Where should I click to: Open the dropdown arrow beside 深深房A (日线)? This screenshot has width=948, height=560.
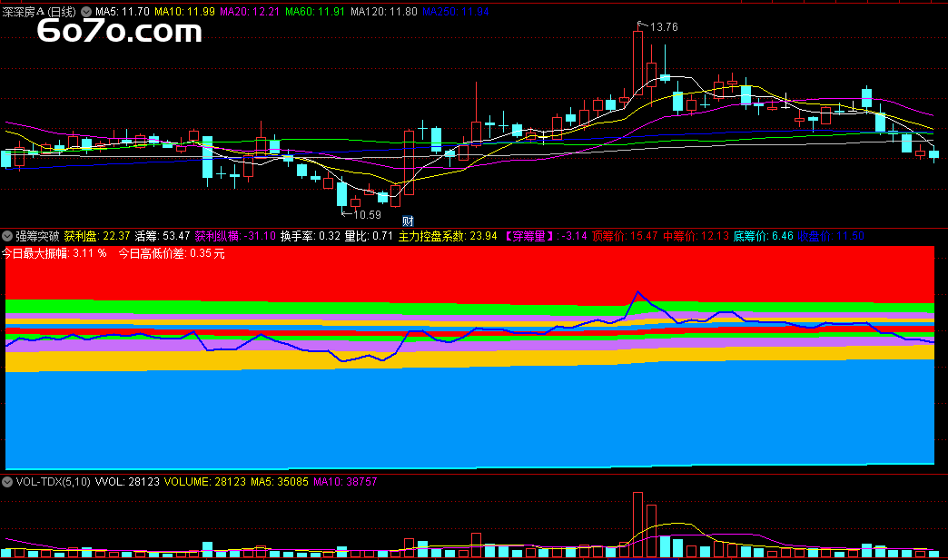(x=86, y=12)
